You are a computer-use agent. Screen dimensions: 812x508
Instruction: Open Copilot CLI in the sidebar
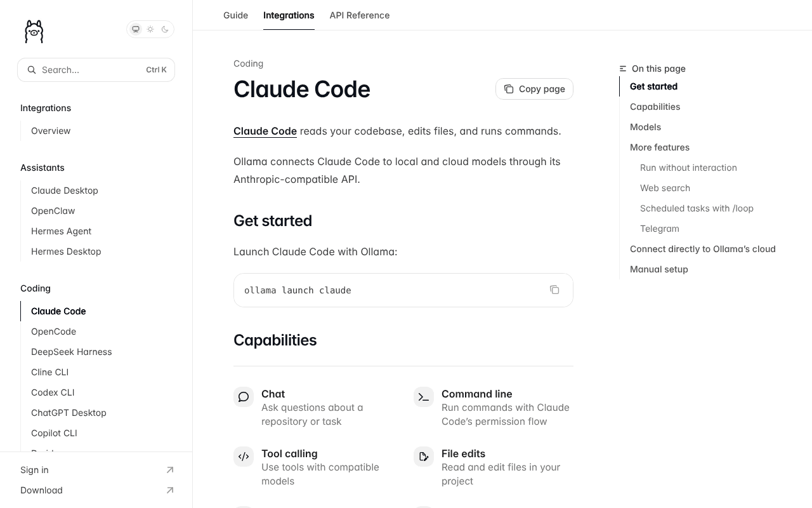click(54, 433)
